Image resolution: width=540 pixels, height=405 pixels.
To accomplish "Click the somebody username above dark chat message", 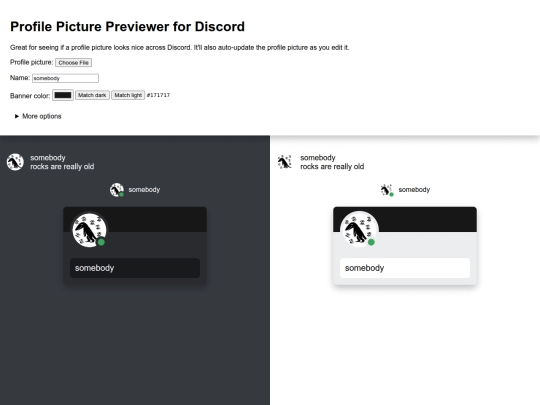I will click(x=48, y=158).
